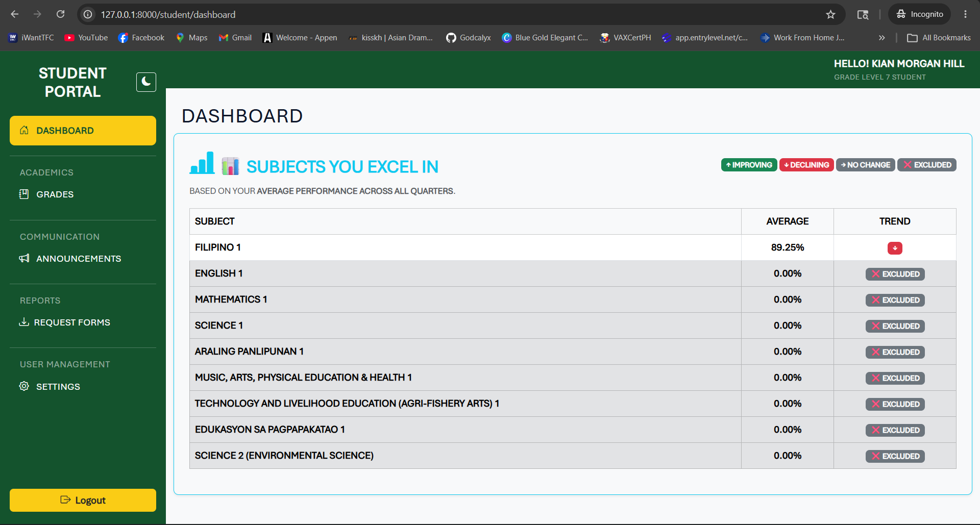Image resolution: width=980 pixels, height=525 pixels.
Task: Select the English 1 subject cell
Action: point(465,273)
